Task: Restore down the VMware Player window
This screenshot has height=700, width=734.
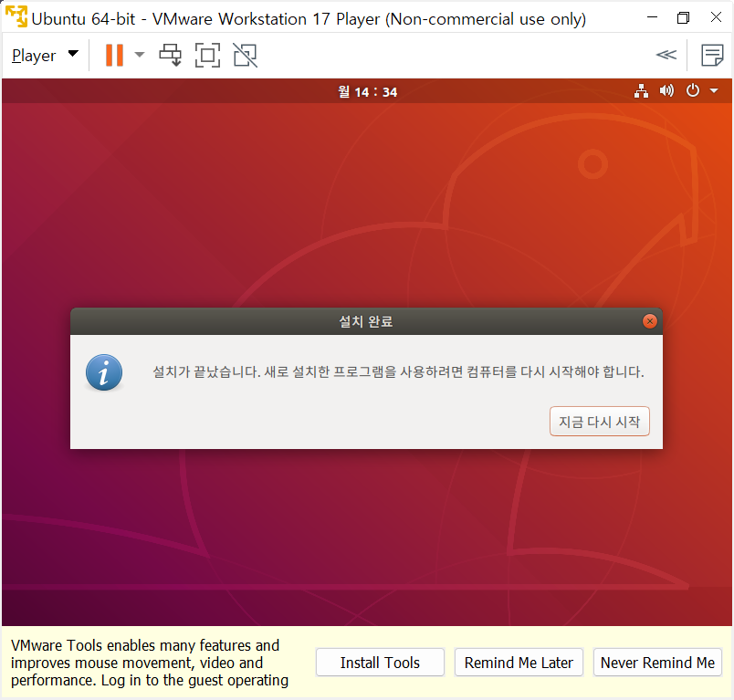Action: (684, 17)
